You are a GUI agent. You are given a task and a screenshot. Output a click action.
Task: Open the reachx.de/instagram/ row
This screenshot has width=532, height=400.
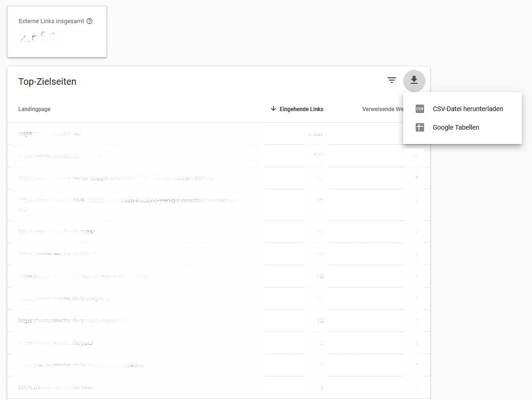point(64,299)
